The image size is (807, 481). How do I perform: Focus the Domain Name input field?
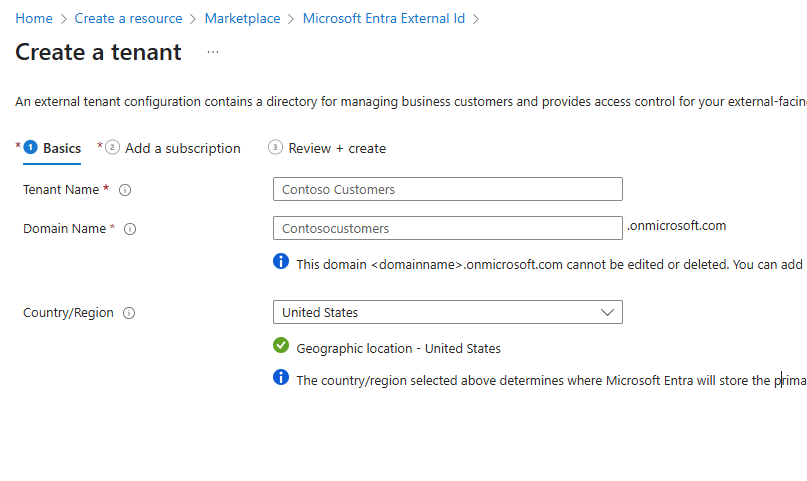tap(448, 228)
